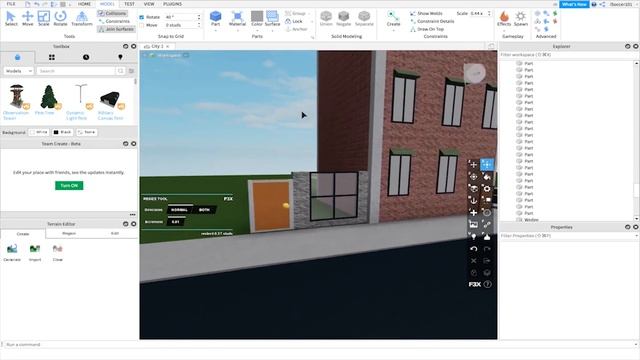Click the What's New button
The height and width of the screenshot is (360, 640).
click(574, 4)
